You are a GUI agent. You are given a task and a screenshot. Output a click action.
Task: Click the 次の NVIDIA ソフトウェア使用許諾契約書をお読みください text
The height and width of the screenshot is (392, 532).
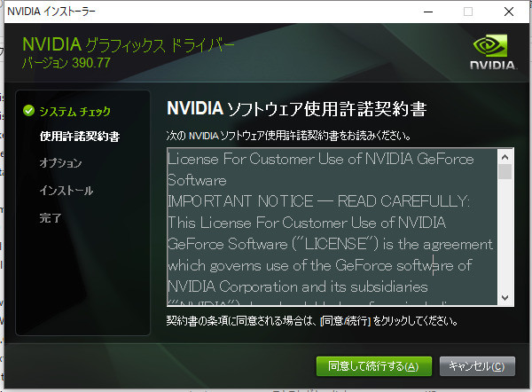(x=289, y=136)
